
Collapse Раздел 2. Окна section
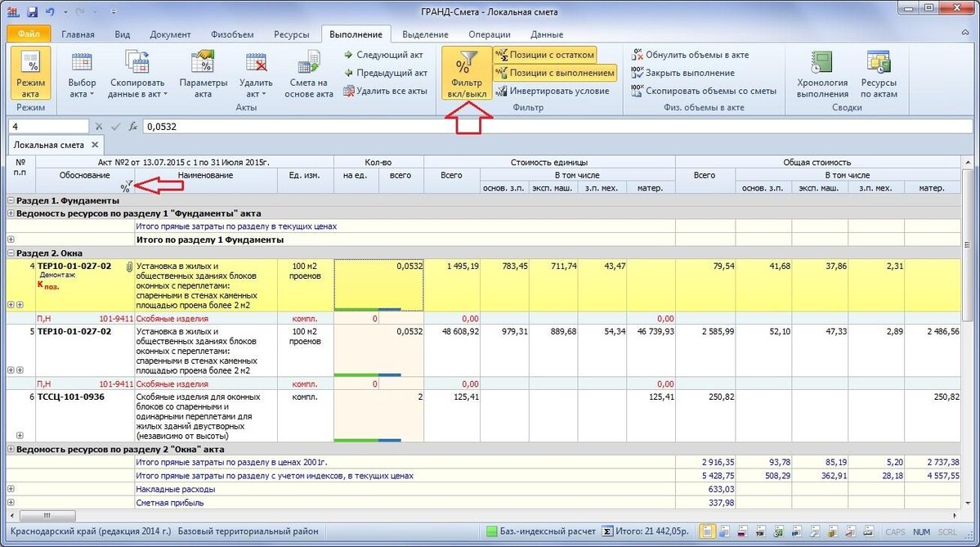point(11,253)
